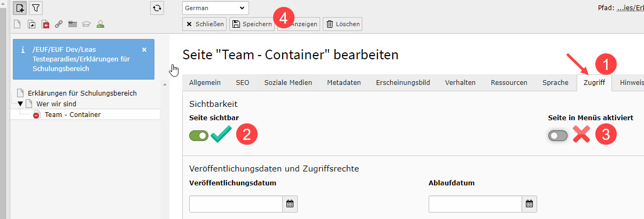Open the Veröffentlichungsdatum calendar picker
Viewport: 644px width, 219px height.
[290, 204]
